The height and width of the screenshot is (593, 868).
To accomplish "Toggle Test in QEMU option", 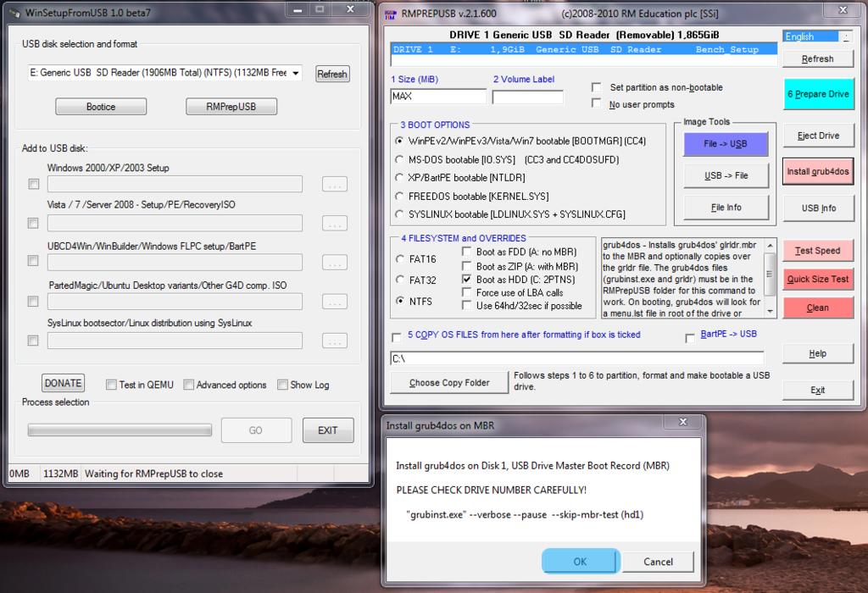I will [111, 385].
